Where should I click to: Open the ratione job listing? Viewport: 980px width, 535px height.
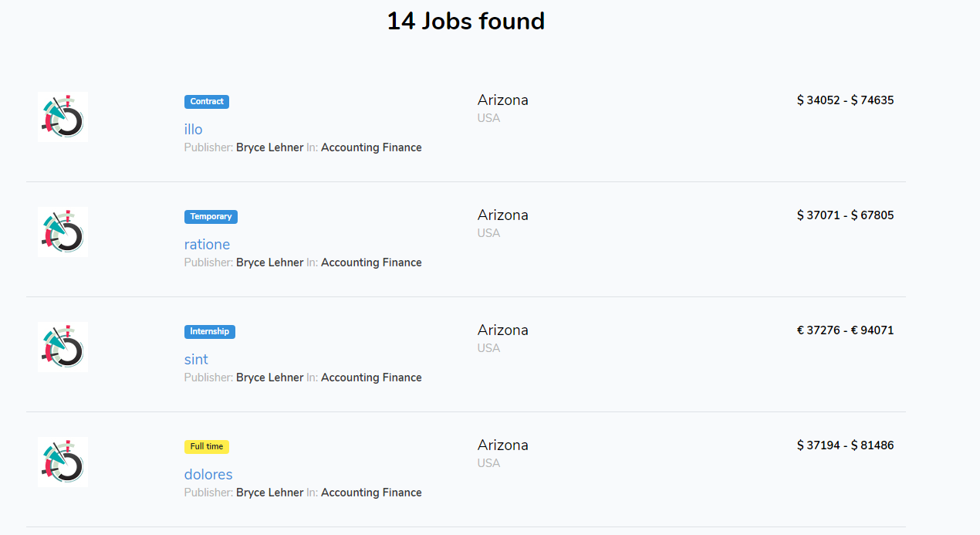point(207,244)
